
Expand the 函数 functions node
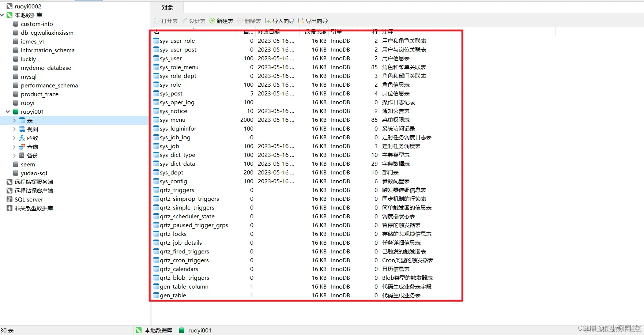pyautogui.click(x=14, y=138)
